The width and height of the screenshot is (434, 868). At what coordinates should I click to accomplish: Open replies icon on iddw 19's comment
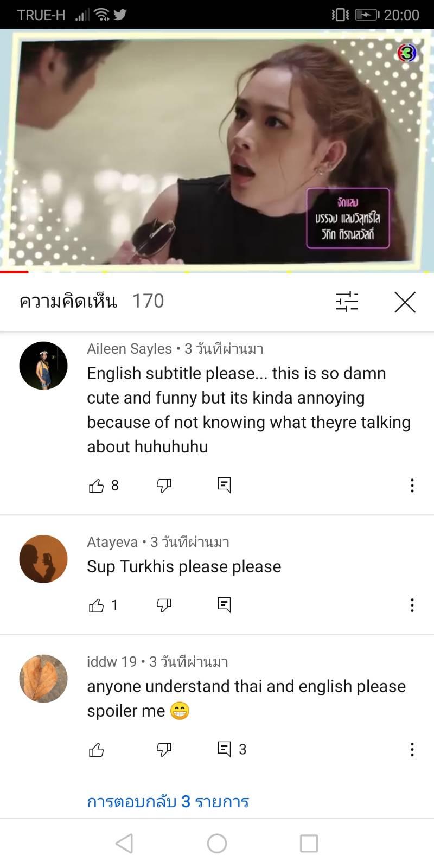pos(224,749)
